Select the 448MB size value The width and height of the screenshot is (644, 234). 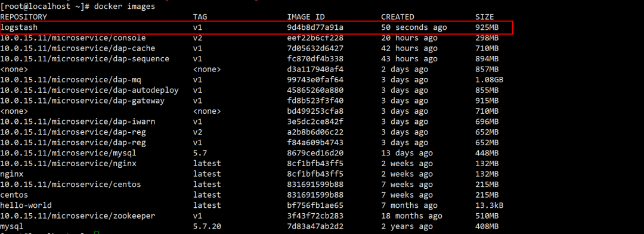[487, 153]
